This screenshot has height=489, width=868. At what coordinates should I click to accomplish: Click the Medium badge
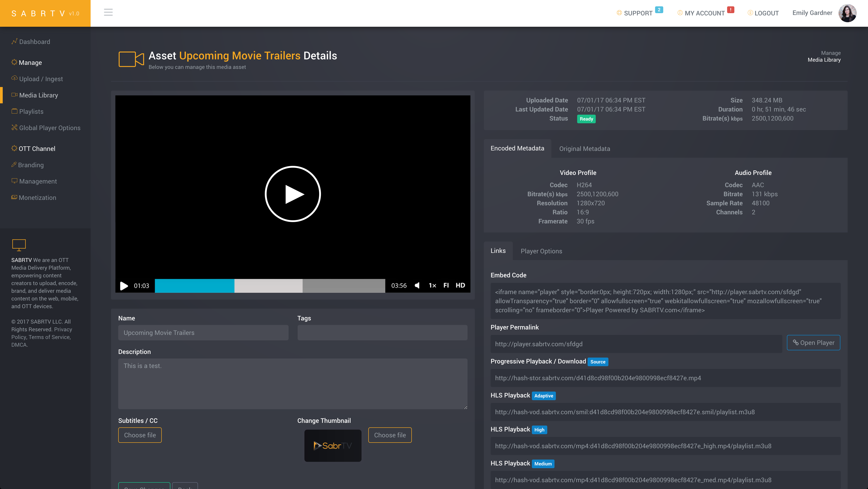543,464
